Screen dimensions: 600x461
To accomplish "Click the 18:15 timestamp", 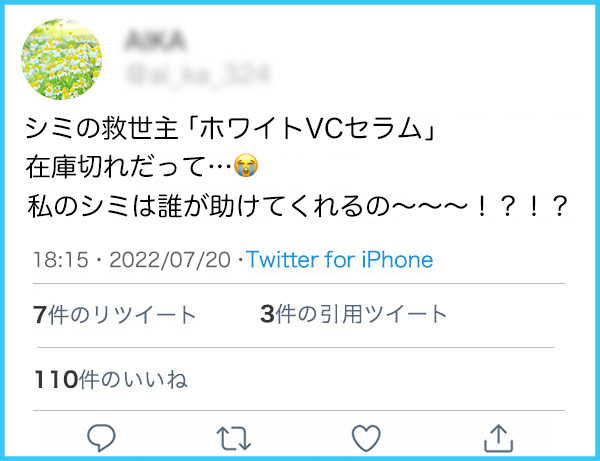I will (61, 260).
